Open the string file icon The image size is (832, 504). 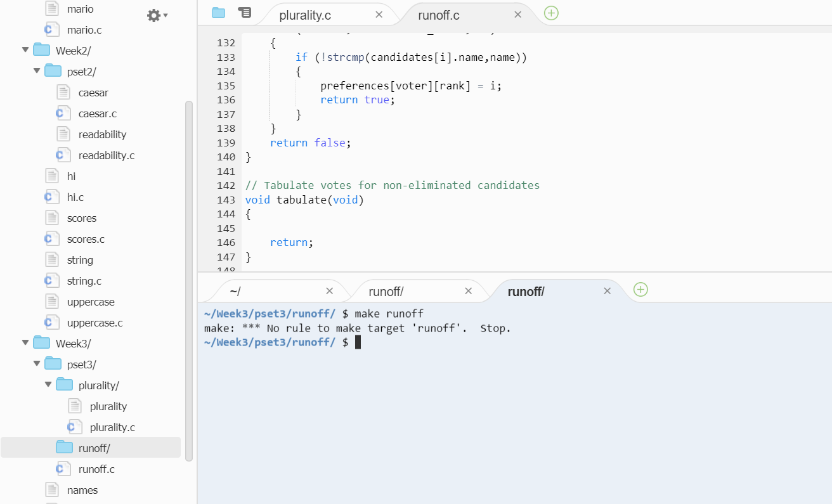(x=52, y=259)
